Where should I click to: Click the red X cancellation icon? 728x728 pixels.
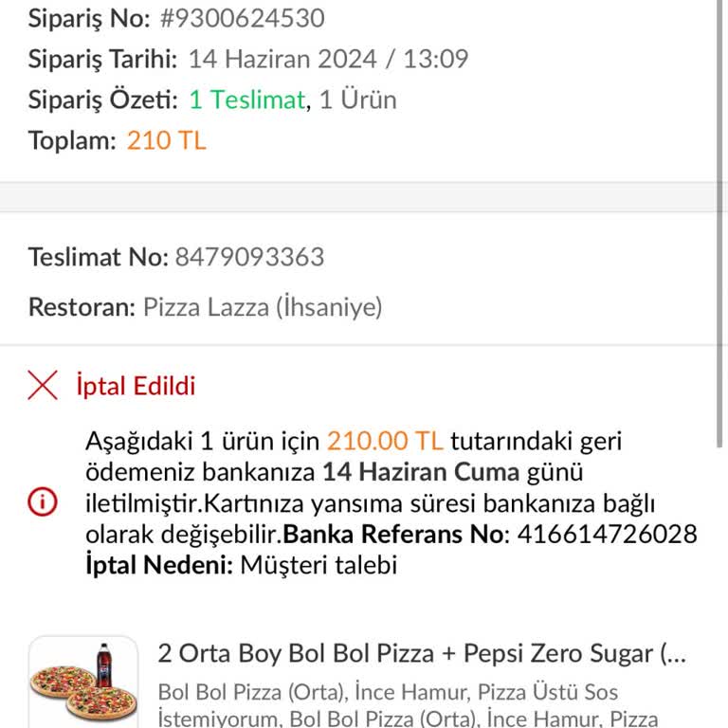click(43, 386)
